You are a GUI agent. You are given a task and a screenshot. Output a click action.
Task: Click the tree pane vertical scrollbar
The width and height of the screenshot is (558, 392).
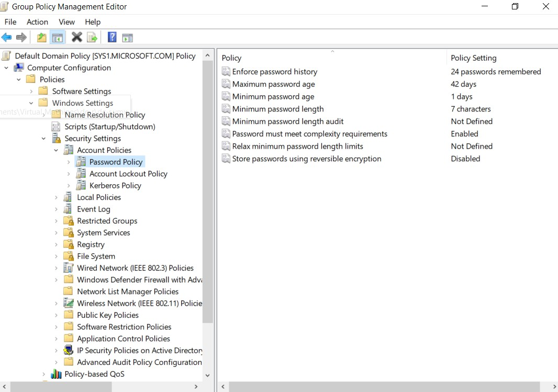(207, 192)
